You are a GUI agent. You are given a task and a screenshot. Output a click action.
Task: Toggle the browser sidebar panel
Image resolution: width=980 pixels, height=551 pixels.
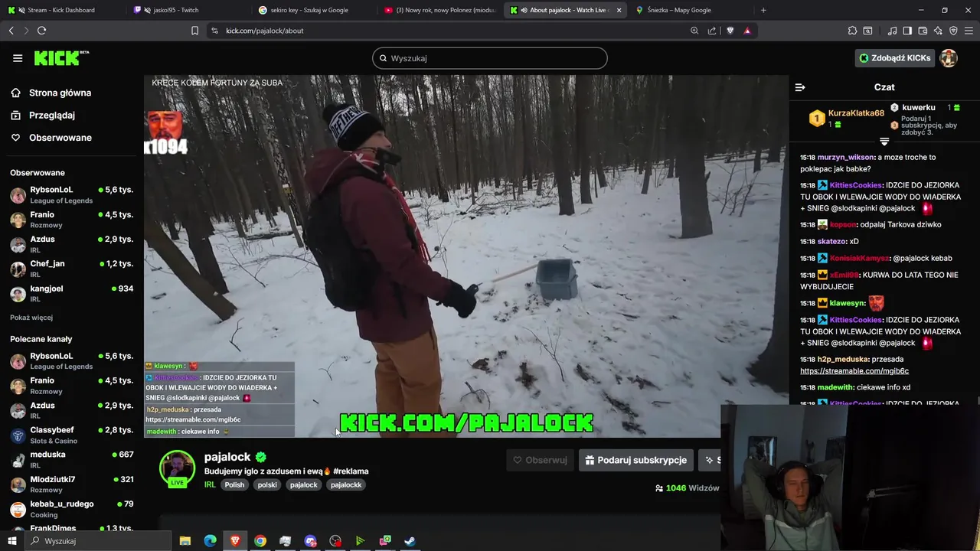point(907,31)
